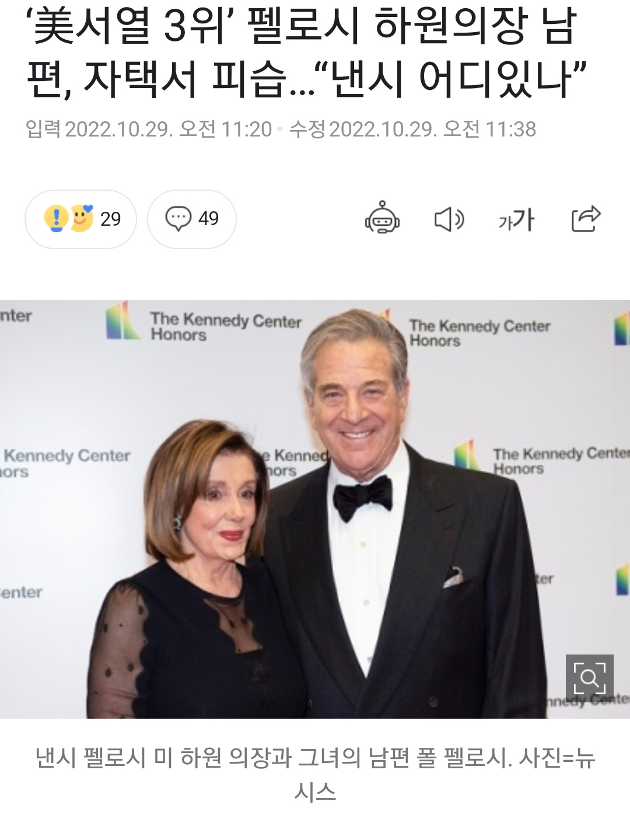Viewport: 630px width, 840px height.
Task: Tap the 입력 2022.10.29. 오전 11:20 timestamp
Action: click(149, 129)
